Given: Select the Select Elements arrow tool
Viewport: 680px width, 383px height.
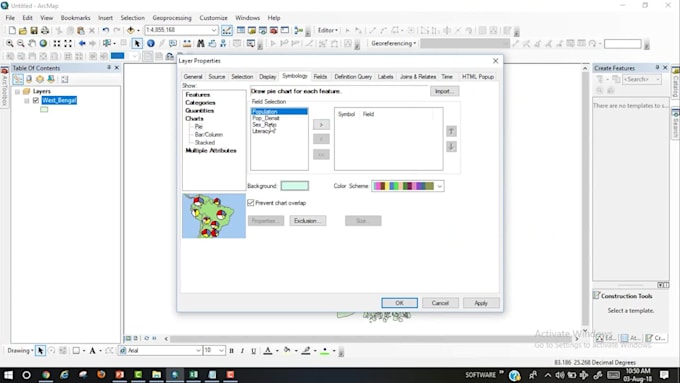Looking at the screenshot, I should click(x=137, y=43).
